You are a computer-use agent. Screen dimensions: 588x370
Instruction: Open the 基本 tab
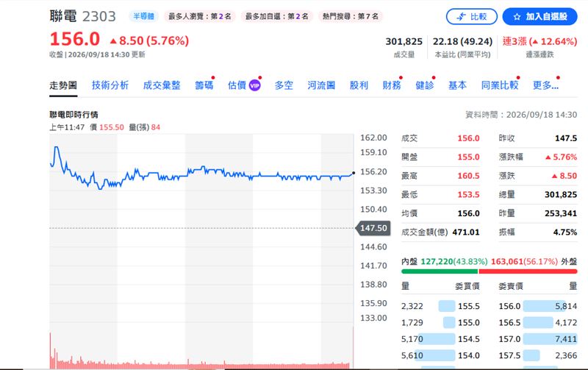tap(457, 85)
